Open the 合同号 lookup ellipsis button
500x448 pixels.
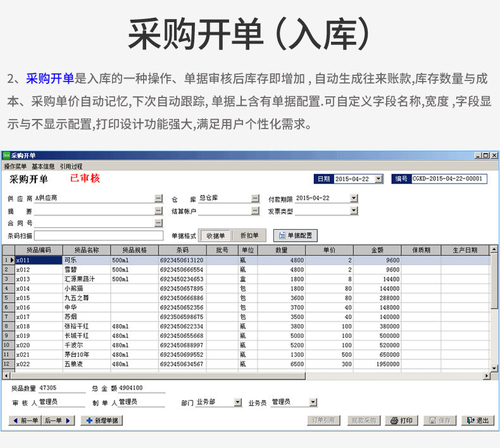pos(158,223)
